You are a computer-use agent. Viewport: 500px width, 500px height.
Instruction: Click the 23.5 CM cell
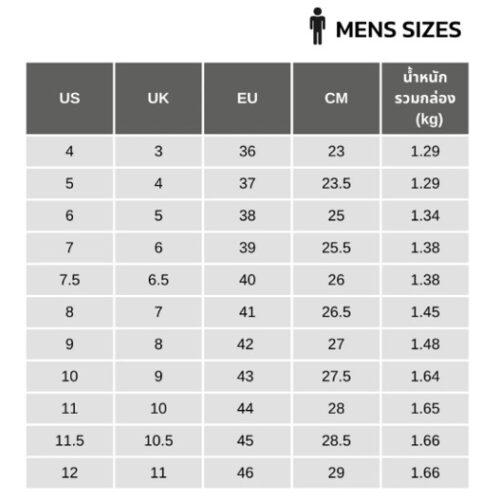(336, 184)
